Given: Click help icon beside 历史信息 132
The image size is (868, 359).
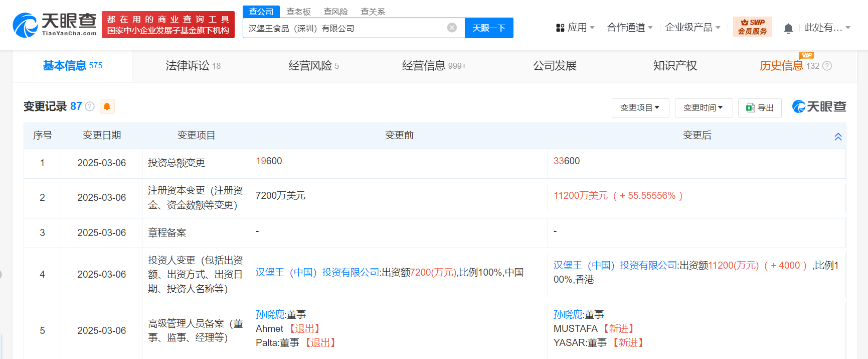Looking at the screenshot, I should pos(827,66).
